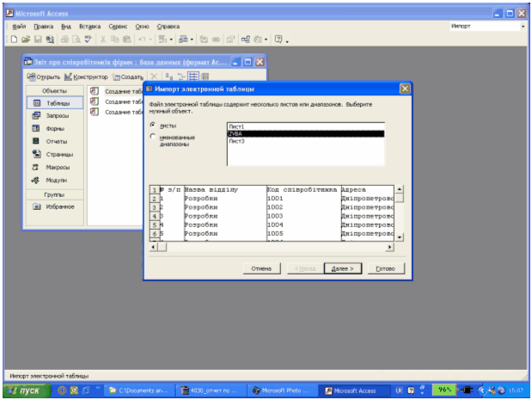Screen dimensions: 532x400
Task: Open the Запросы objects list
Action: pos(56,115)
